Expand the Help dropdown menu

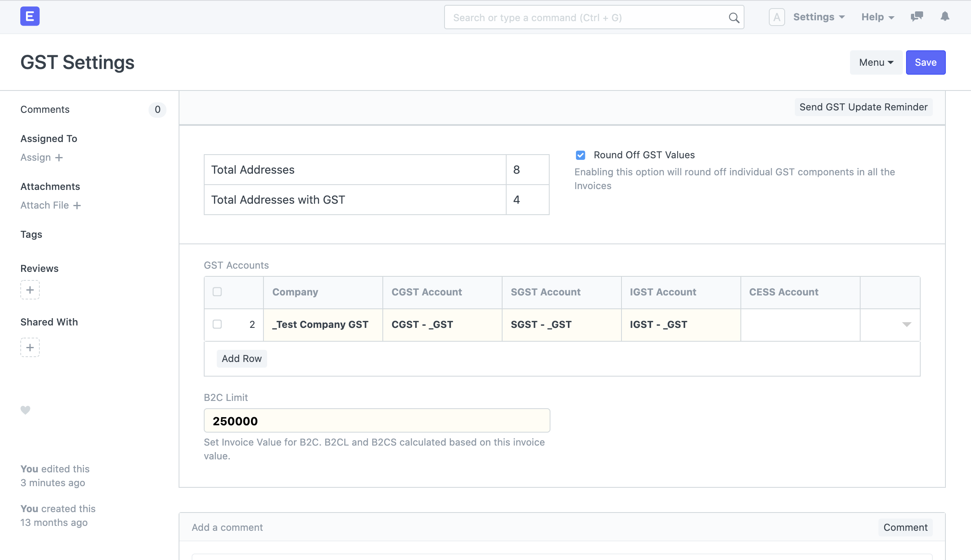coord(878,17)
